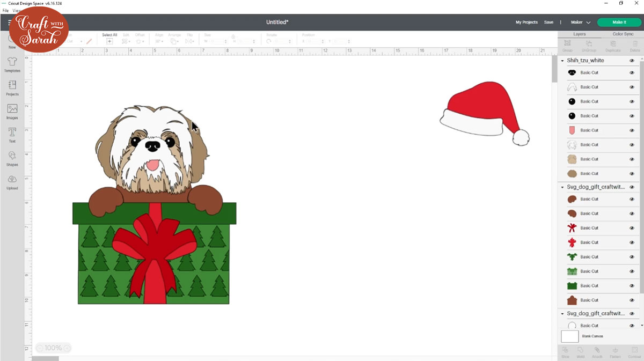The width and height of the screenshot is (644, 361).
Task: Open the Images library
Action: (12, 112)
